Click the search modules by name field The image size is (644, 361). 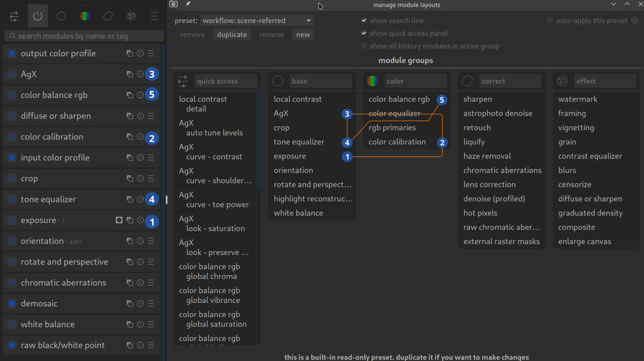[84, 36]
